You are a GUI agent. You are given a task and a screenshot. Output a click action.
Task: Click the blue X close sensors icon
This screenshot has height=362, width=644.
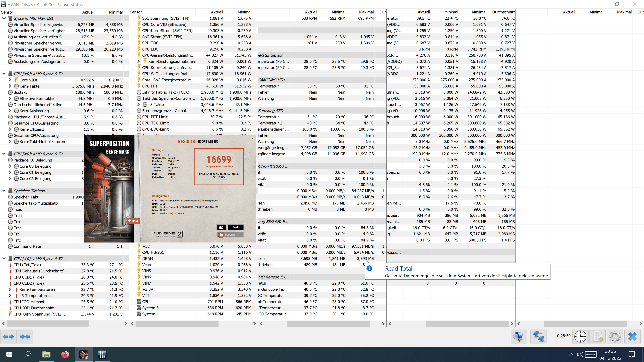[x=632, y=337]
